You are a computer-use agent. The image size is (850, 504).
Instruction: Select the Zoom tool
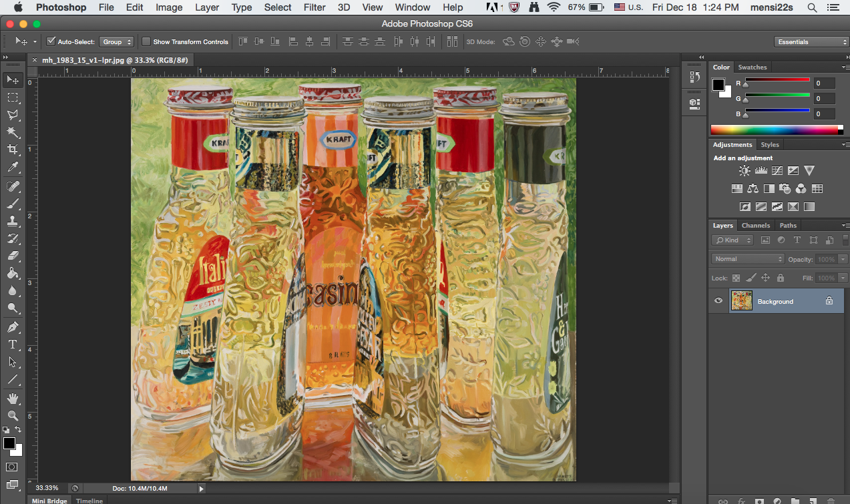click(12, 415)
